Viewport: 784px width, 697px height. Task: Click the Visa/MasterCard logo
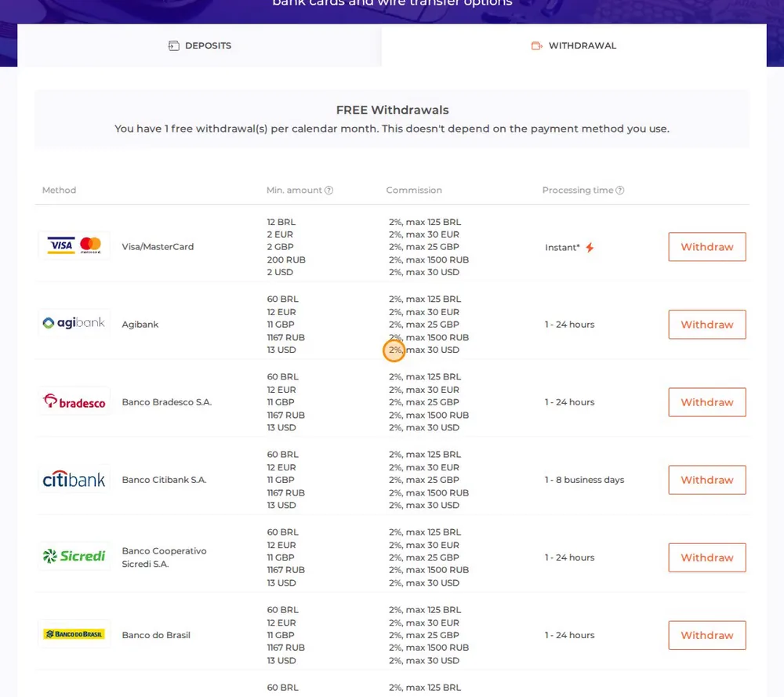(x=74, y=245)
